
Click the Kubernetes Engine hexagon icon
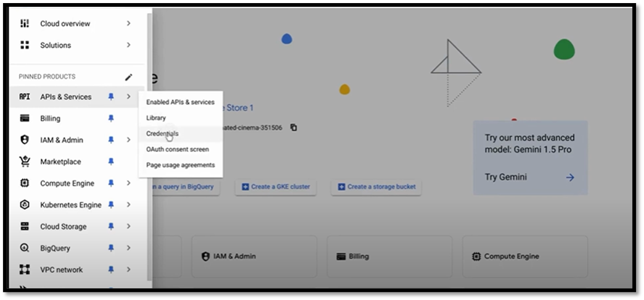point(25,204)
